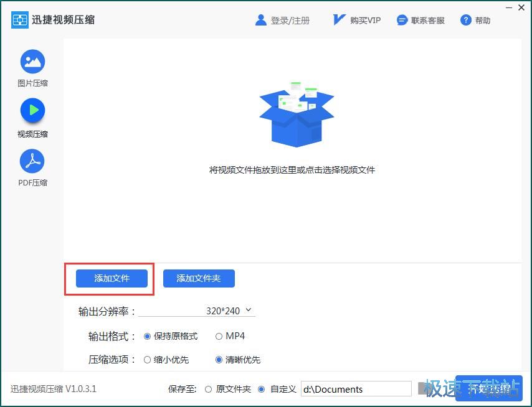The width and height of the screenshot is (532, 407).
Task: Open 登录/注册 login or register
Action: 290,21
